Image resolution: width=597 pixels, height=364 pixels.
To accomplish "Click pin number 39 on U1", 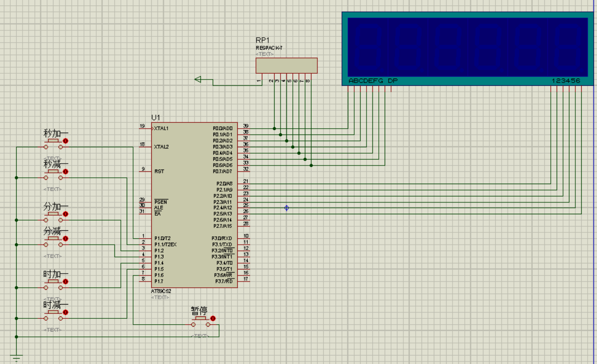I will 246,126.
